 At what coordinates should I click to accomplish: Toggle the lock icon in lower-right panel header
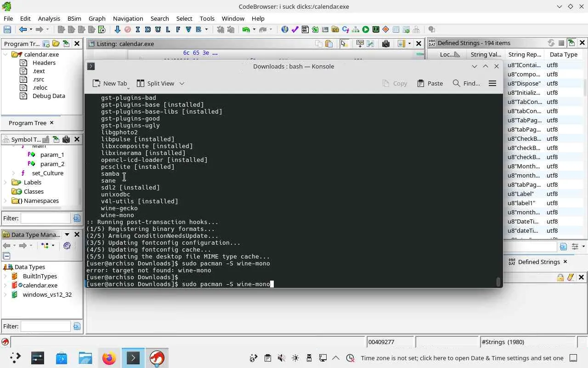click(560, 277)
